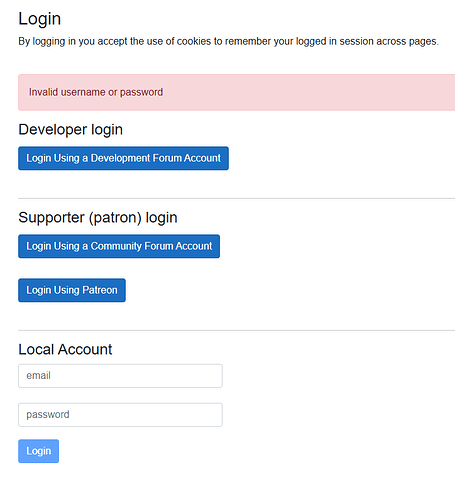The width and height of the screenshot is (455, 499).
Task: Click the divider above Local Account heading
Action: pyautogui.click(x=237, y=330)
